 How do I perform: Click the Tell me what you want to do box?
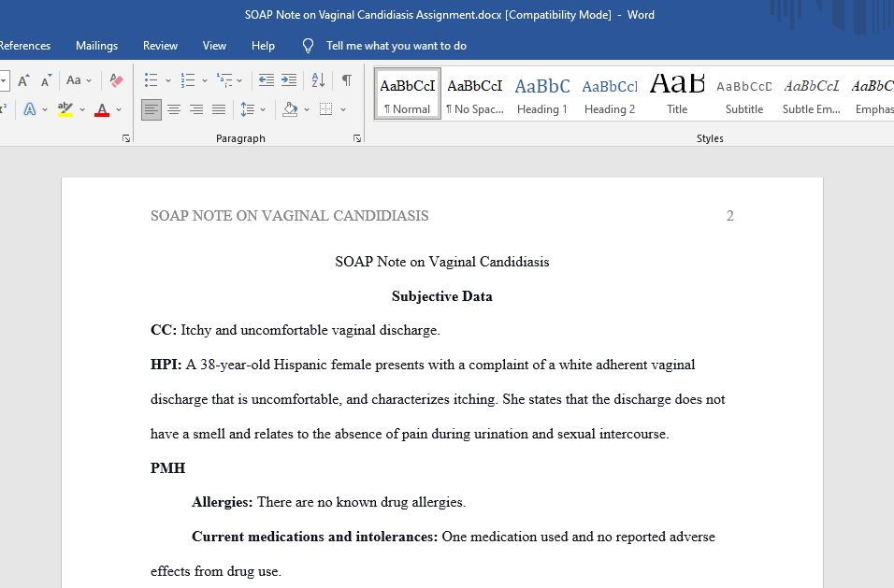coord(397,46)
